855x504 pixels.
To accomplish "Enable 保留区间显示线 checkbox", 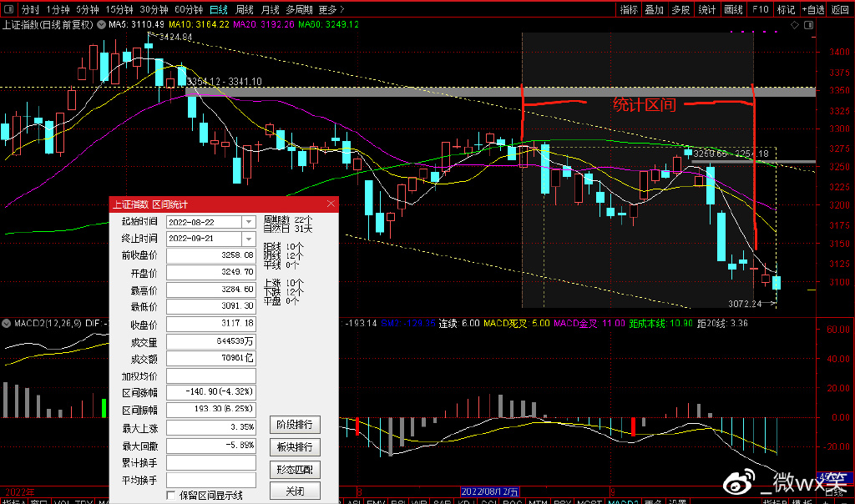I will pyautogui.click(x=171, y=496).
